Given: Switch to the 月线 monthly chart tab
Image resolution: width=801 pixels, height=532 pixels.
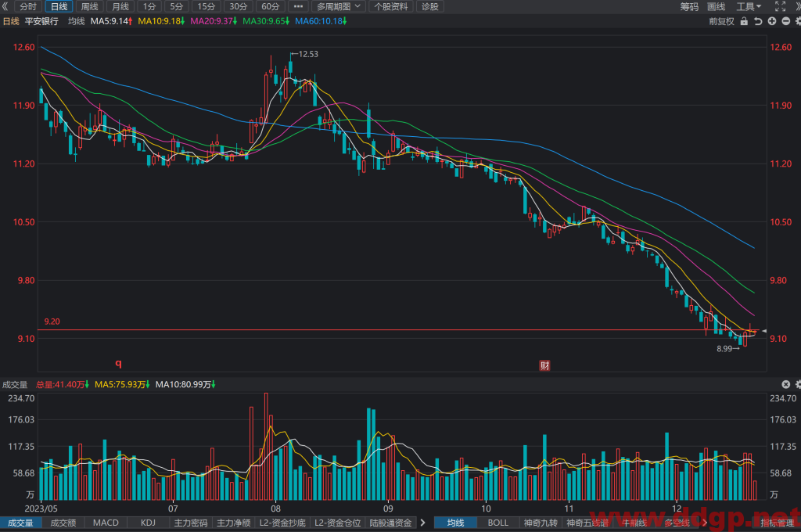Looking at the screenshot, I should pyautogui.click(x=120, y=6).
